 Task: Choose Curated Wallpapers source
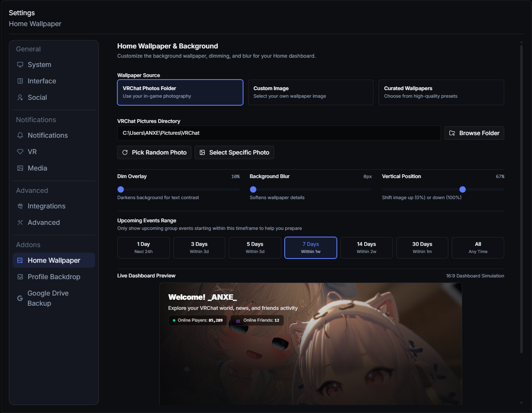[441, 92]
